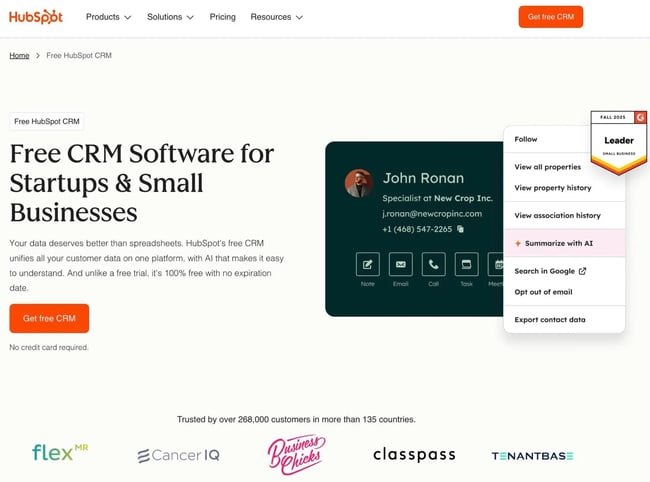Viewport: 650px width, 482px height.
Task: Click the TenantBase logo
Action: point(532,456)
